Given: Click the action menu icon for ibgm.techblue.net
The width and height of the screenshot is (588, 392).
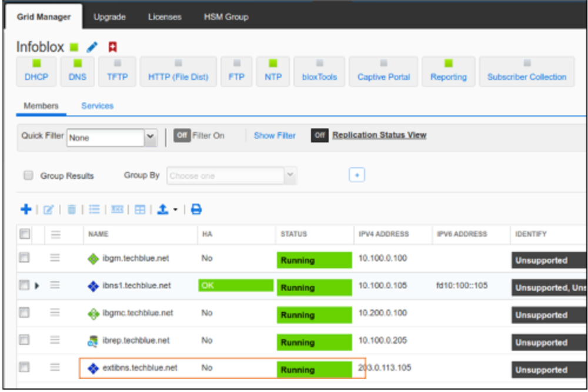Looking at the screenshot, I should (55, 258).
